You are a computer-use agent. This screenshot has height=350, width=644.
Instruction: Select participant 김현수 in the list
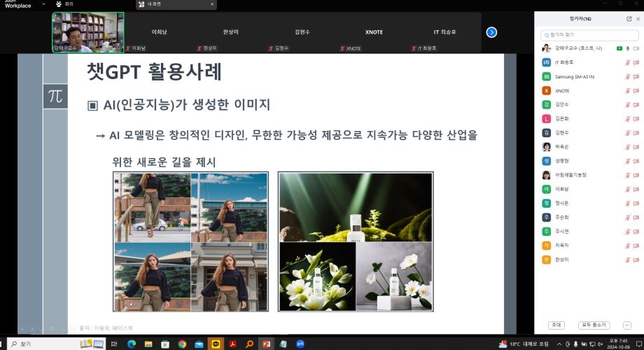tap(590, 133)
